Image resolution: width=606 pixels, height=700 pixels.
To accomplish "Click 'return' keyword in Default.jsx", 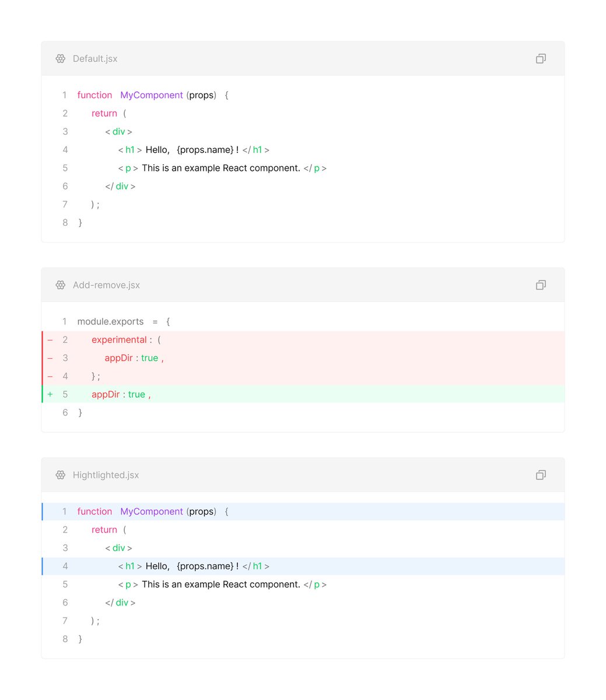I will pos(104,113).
